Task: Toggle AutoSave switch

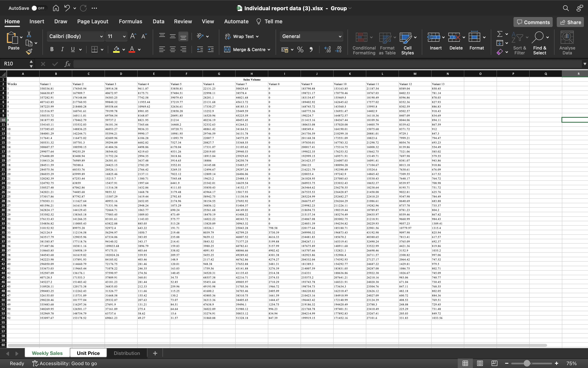Action: click(38, 8)
